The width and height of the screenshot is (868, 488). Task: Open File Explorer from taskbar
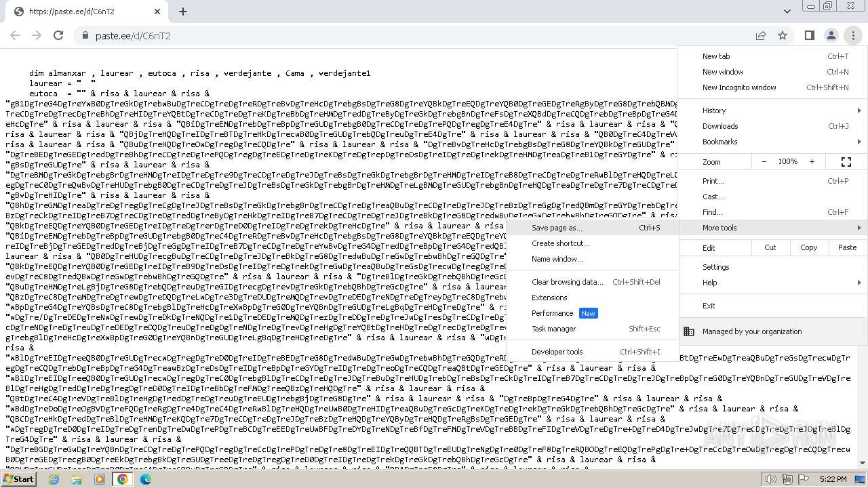click(77, 479)
